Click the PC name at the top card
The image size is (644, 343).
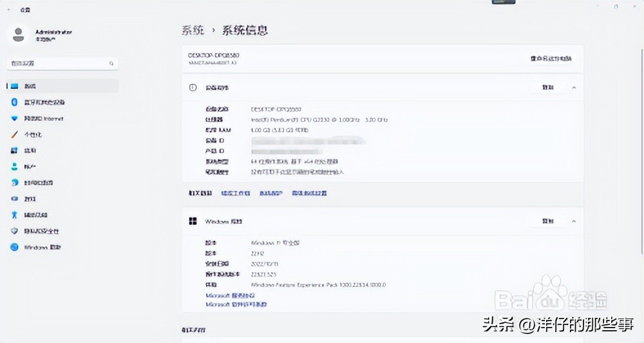click(214, 55)
